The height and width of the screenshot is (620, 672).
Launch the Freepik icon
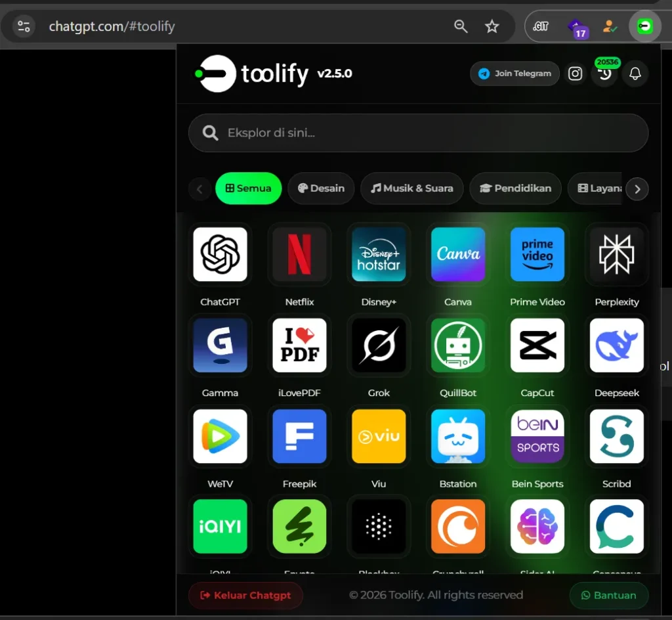click(299, 436)
